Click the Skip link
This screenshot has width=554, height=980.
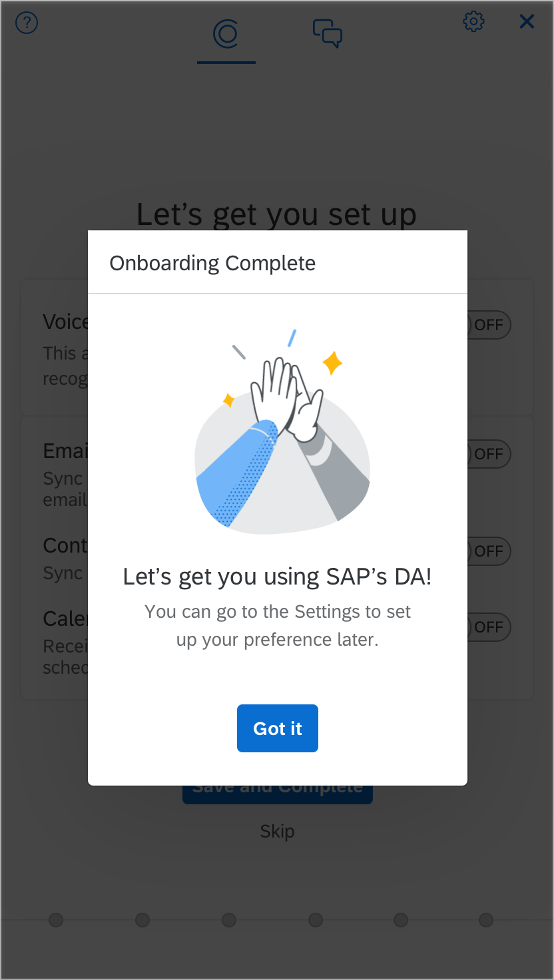coord(277,831)
